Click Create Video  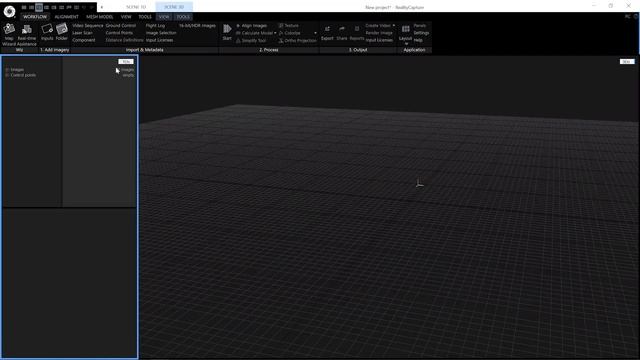378,25
